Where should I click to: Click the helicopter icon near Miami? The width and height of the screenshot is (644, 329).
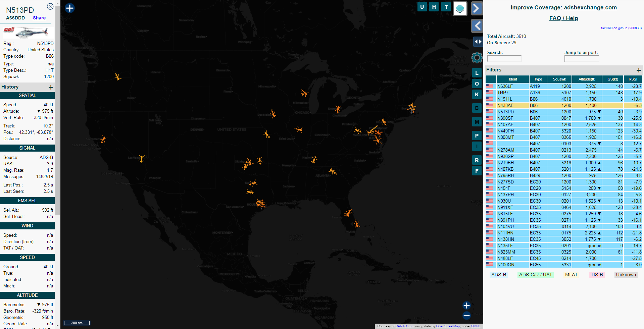tap(356, 224)
